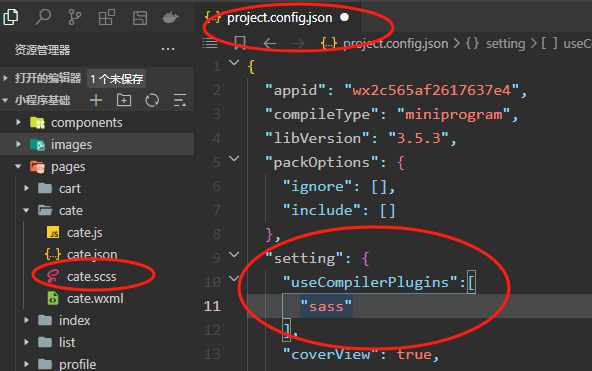Fold the root object at line 1
This screenshot has height=371, width=592.
[x=234, y=62]
